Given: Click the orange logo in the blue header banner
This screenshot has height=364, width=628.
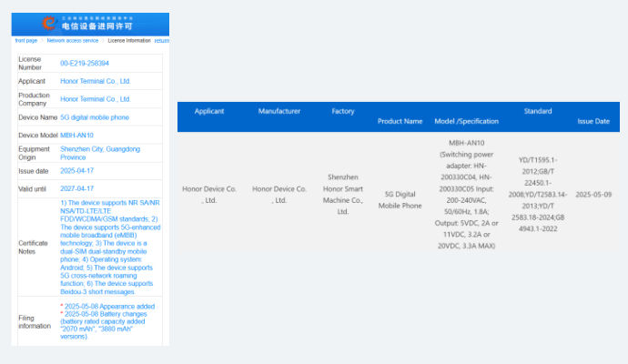Looking at the screenshot, I should tap(49, 24).
